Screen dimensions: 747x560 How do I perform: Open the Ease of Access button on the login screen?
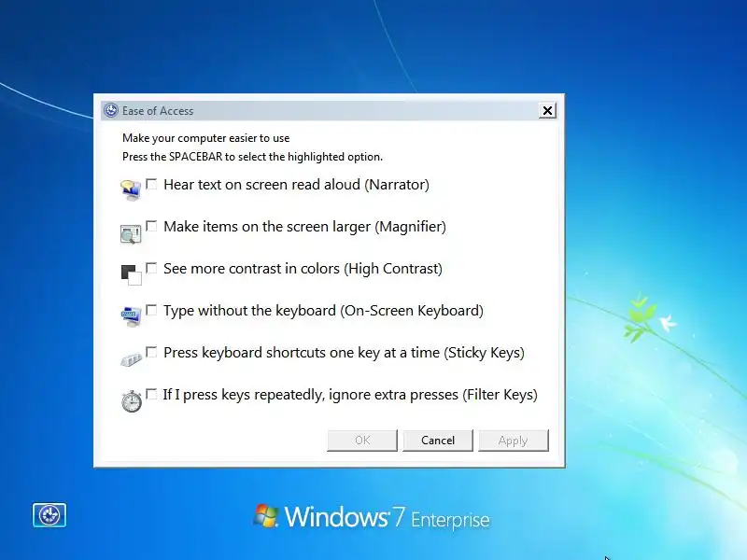pos(49,515)
